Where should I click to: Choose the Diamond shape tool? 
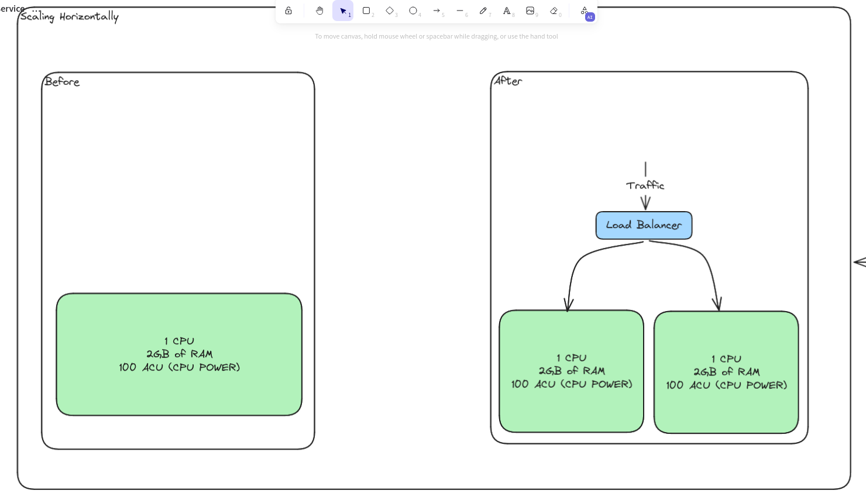pyautogui.click(x=390, y=11)
